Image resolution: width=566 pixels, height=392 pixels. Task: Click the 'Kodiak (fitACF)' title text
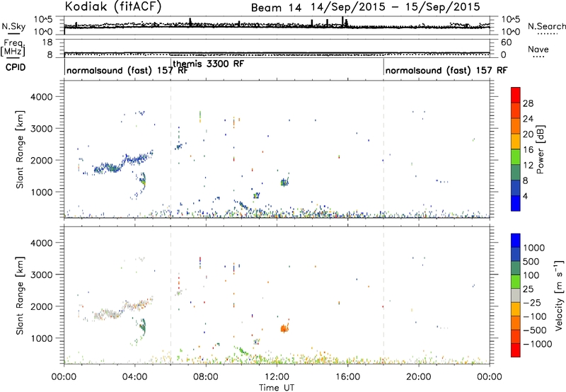point(113,6)
